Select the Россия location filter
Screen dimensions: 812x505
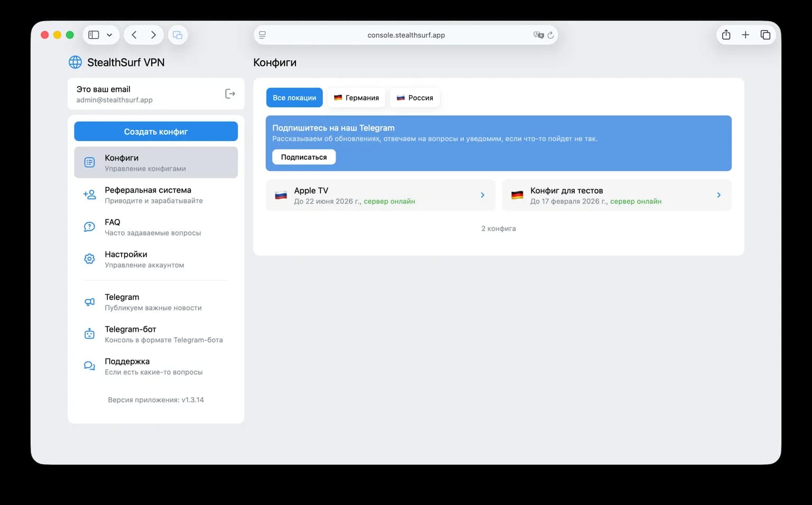414,98
